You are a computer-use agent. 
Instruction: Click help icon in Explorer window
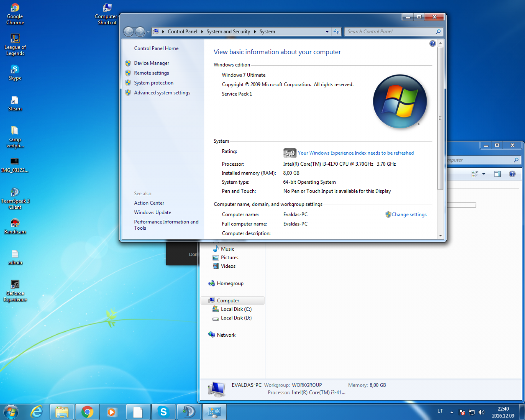[x=512, y=174]
